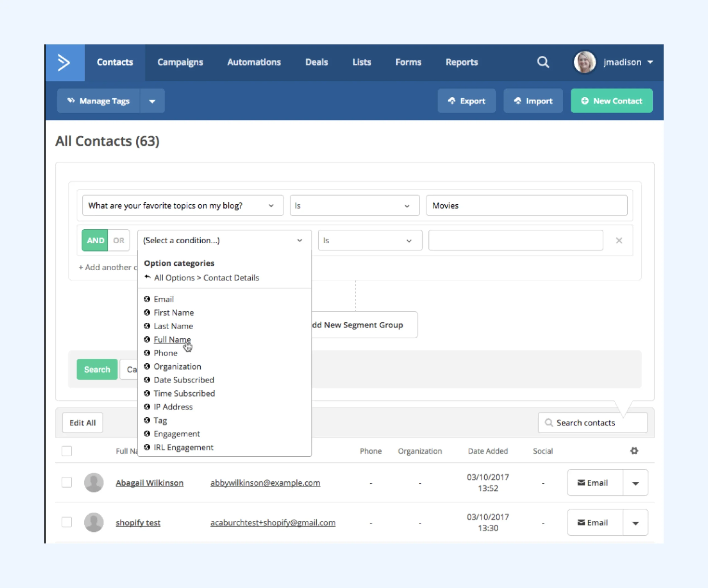Click Abagail Wilkinson's avatar
The width and height of the screenshot is (708, 588).
coord(94,483)
